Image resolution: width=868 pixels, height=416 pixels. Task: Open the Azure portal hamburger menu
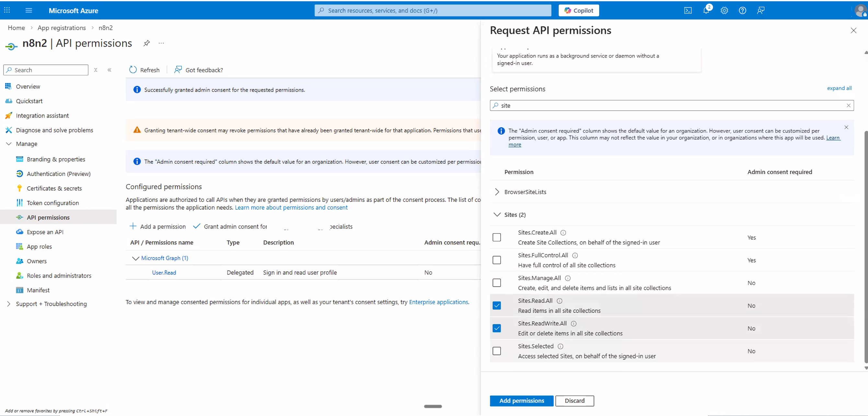pyautogui.click(x=29, y=10)
